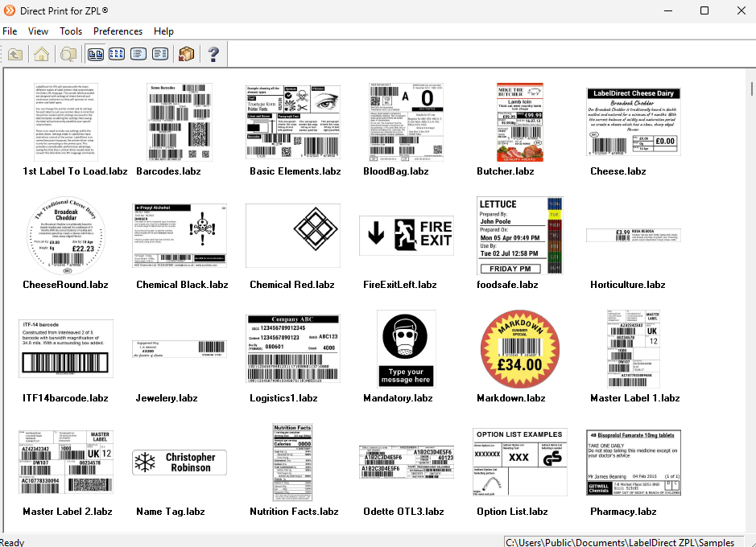Click the file name 'ITF14barcode.labz'
This screenshot has width=756, height=547.
click(65, 398)
